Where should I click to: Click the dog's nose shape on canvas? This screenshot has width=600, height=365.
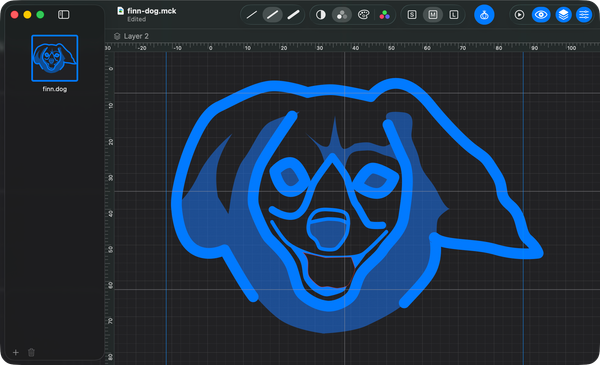[x=328, y=230]
